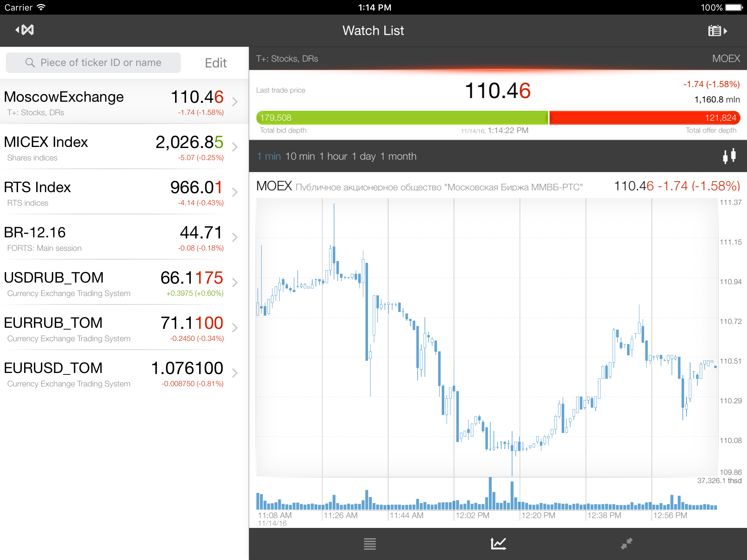Expand RTS Index row chevron
The image size is (747, 560).
click(235, 192)
